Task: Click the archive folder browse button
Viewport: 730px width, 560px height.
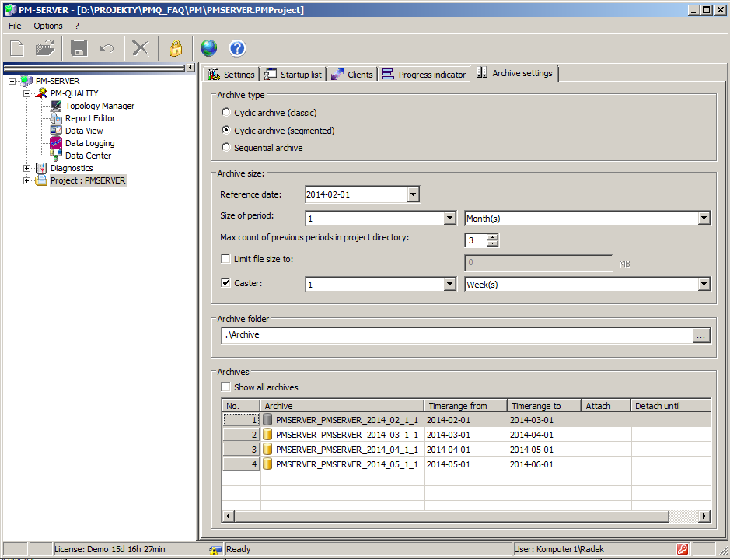Action: click(x=701, y=335)
